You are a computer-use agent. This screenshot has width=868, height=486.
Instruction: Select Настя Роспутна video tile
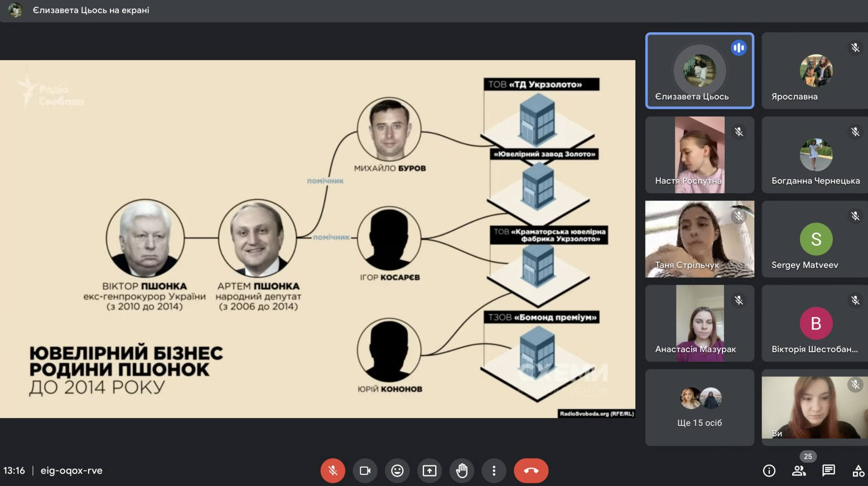(700, 155)
